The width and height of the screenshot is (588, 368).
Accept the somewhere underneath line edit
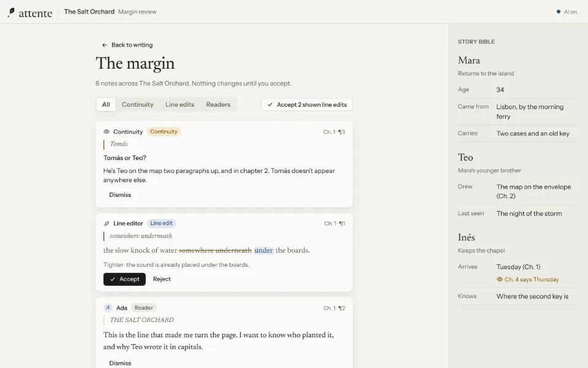pos(124,279)
